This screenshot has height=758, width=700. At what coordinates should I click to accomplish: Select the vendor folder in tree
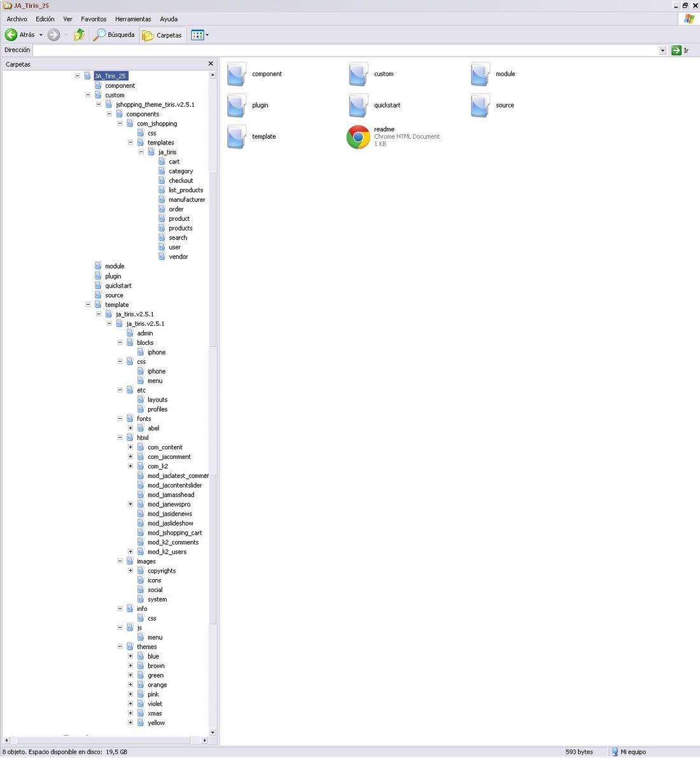tap(178, 256)
